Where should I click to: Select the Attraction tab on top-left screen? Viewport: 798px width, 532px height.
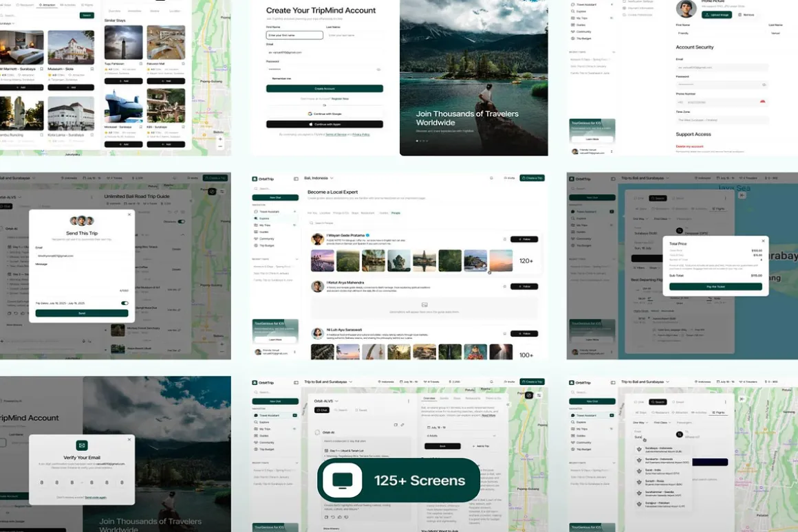point(47,5)
